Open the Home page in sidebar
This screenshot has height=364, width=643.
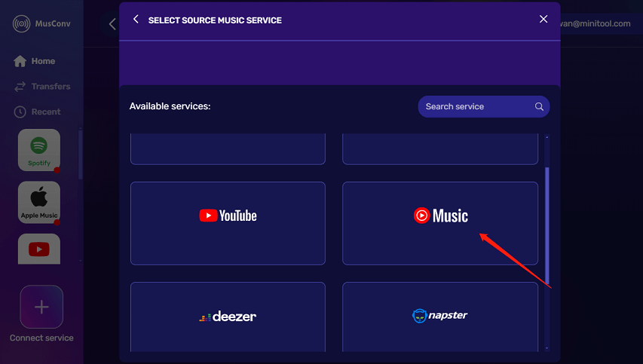pyautogui.click(x=34, y=61)
